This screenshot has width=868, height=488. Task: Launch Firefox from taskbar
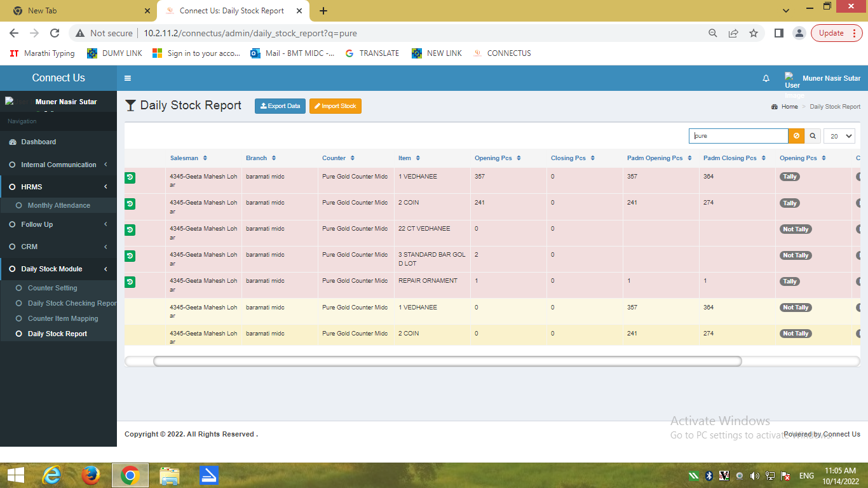(91, 475)
